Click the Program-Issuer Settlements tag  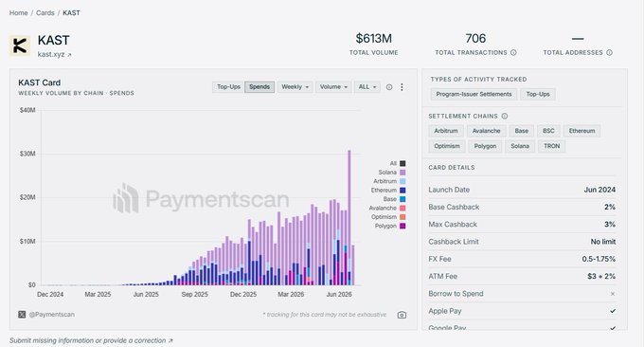pyautogui.click(x=474, y=94)
